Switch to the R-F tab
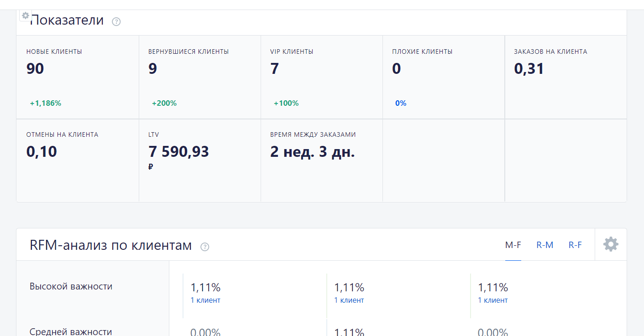This screenshot has width=644, height=336. pos(575,245)
